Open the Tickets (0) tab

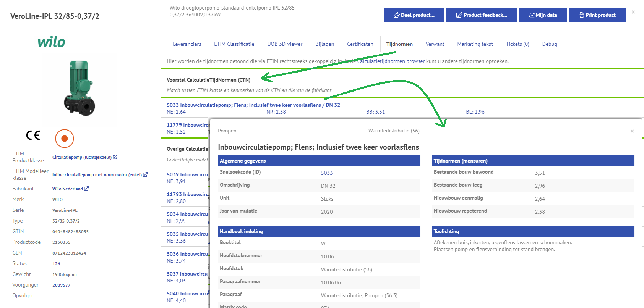[x=517, y=44]
